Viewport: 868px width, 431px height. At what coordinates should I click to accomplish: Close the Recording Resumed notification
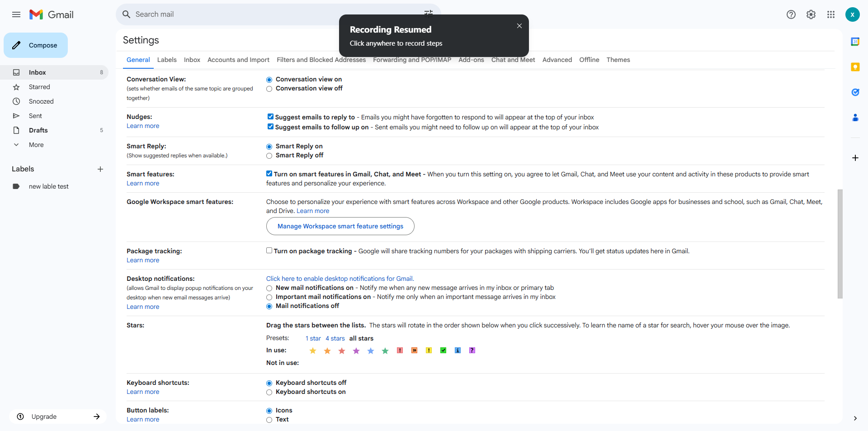point(519,26)
